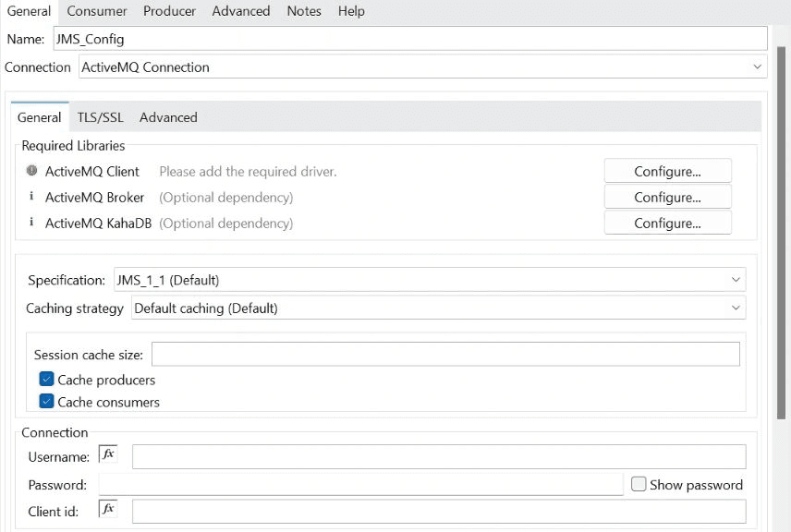Open the Caching strategy dropdown
Screen dimensions: 791x532
(735, 308)
